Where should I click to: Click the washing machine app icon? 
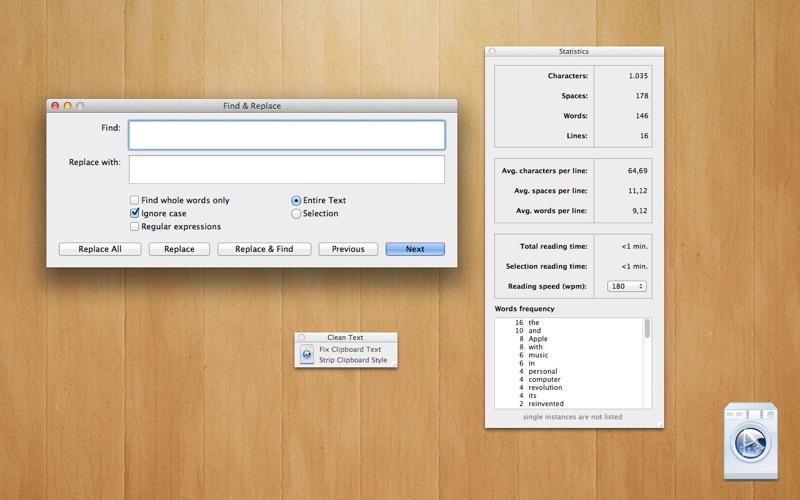(x=751, y=441)
